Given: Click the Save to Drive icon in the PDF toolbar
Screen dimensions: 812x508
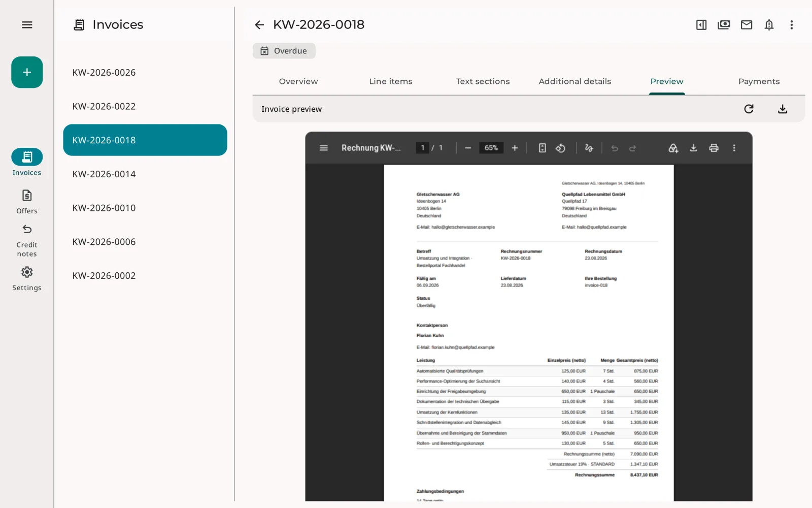Looking at the screenshot, I should tap(673, 148).
